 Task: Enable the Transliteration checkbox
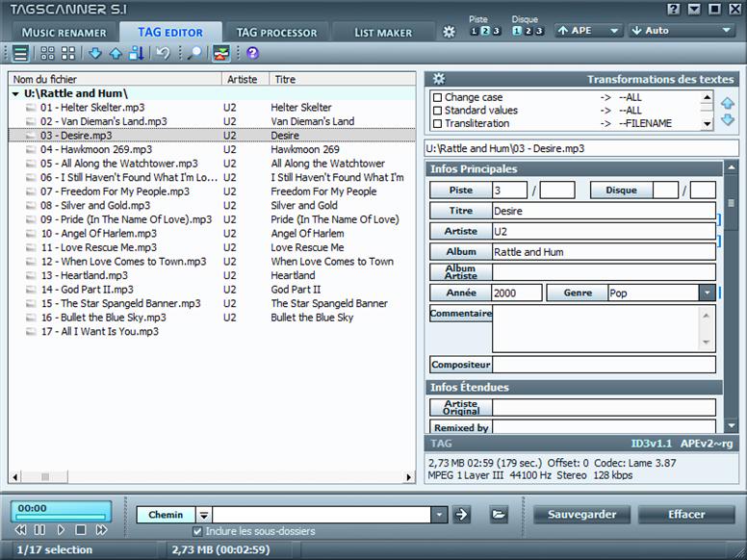pyautogui.click(x=437, y=124)
